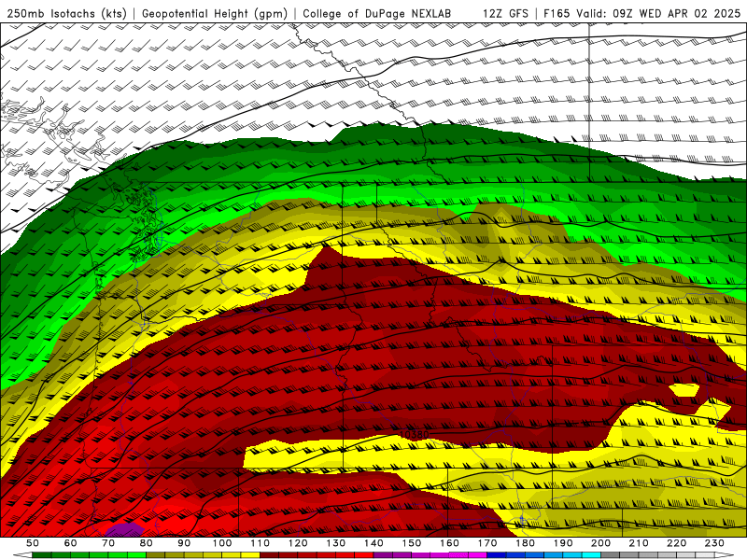
Task: Select the "180" color scale label
Action: tap(526, 543)
